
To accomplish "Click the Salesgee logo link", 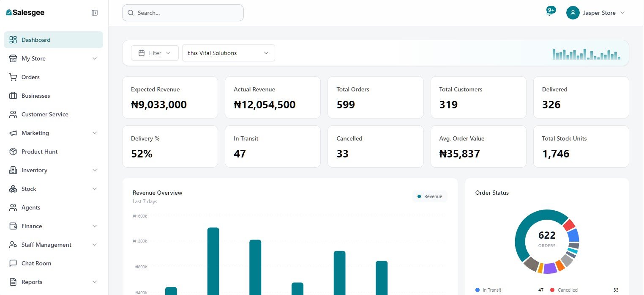I will 25,13.
